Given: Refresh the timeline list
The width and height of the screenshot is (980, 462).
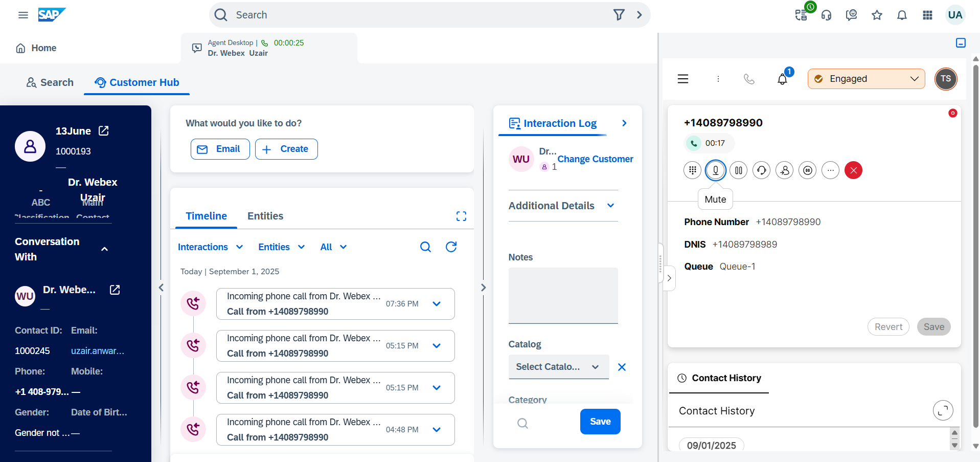Looking at the screenshot, I should click(x=451, y=247).
